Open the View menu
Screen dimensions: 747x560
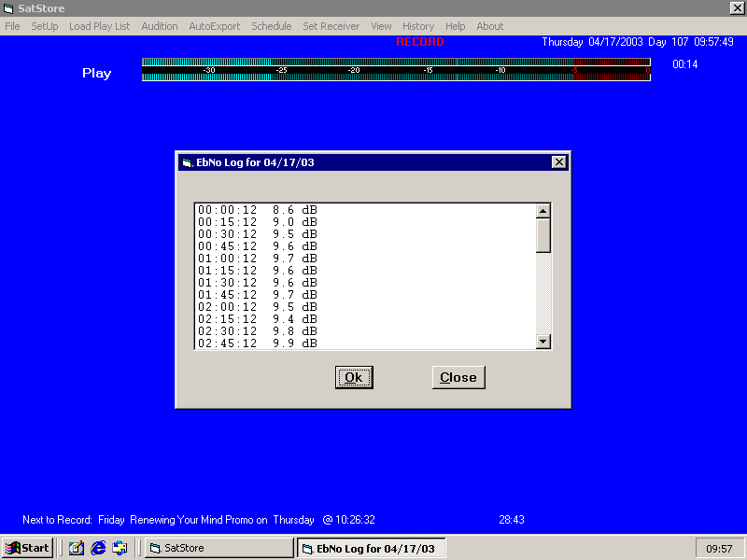[381, 26]
